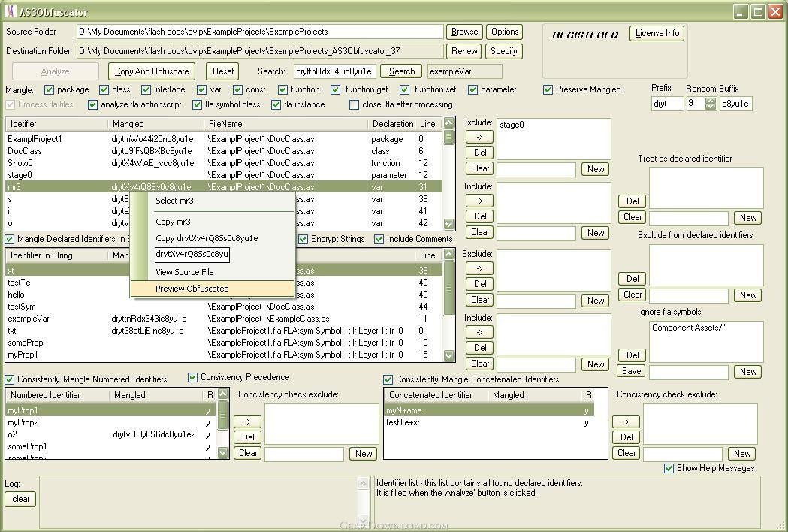Choose View Source File menu entry
This screenshot has width=788, height=532.
click(x=212, y=272)
